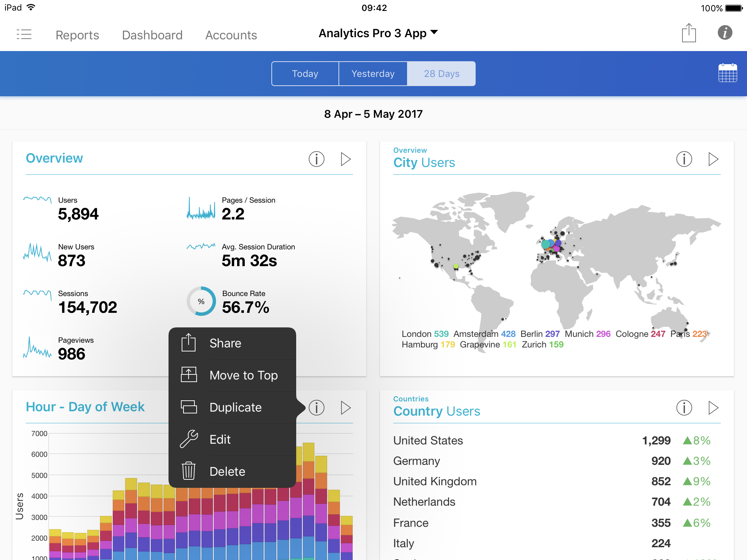747x560 pixels.
Task: Open the hamburger list menu icon
Action: click(x=24, y=35)
